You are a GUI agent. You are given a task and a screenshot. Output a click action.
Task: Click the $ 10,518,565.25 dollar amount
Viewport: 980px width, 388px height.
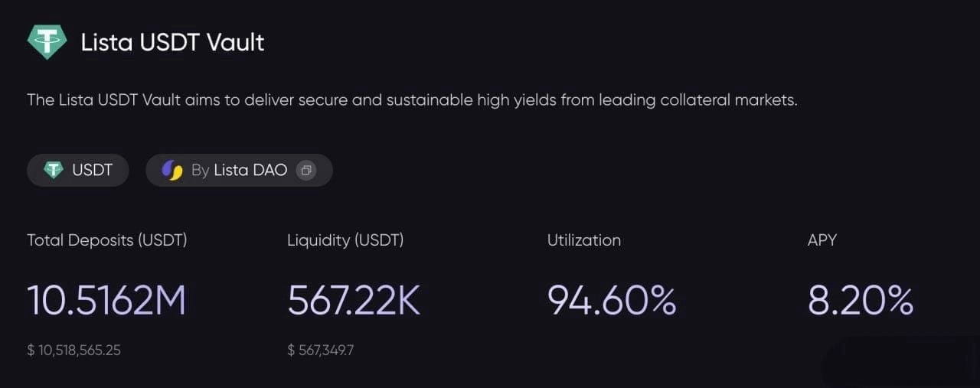pyautogui.click(x=73, y=350)
